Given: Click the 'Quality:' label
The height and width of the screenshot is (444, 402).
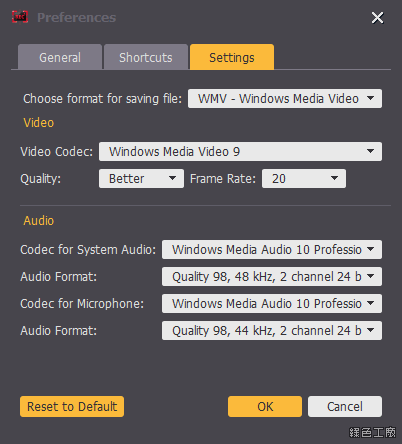Looking at the screenshot, I should 41,179.
